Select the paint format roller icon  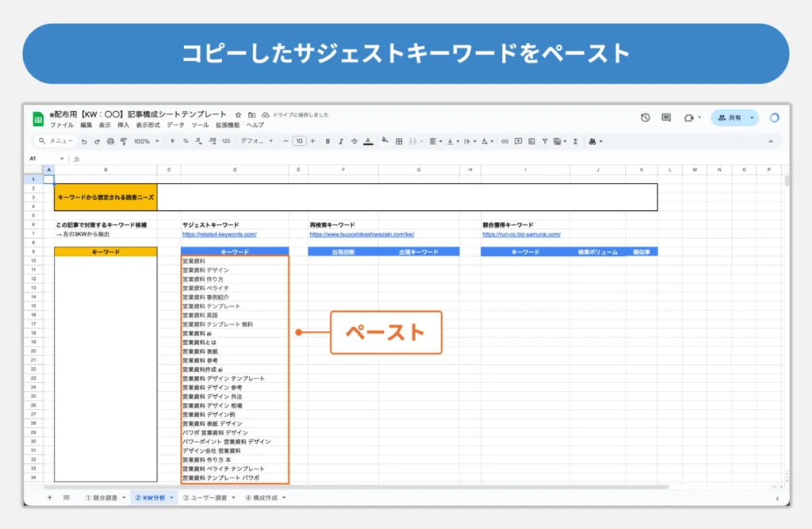tap(123, 141)
